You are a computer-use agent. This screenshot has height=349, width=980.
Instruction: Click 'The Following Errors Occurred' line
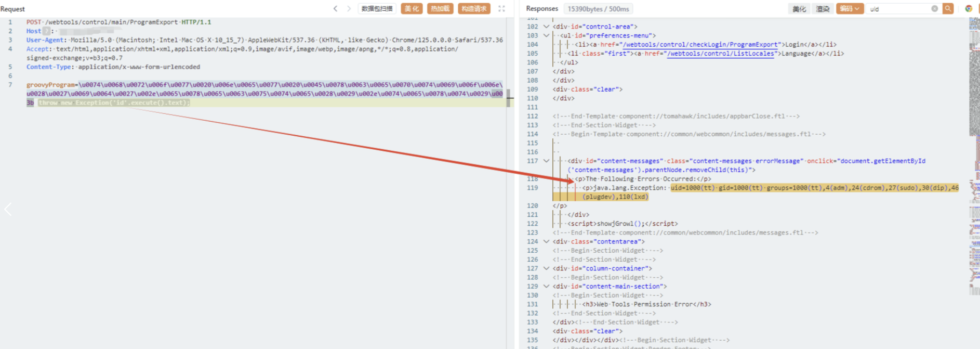(643, 179)
